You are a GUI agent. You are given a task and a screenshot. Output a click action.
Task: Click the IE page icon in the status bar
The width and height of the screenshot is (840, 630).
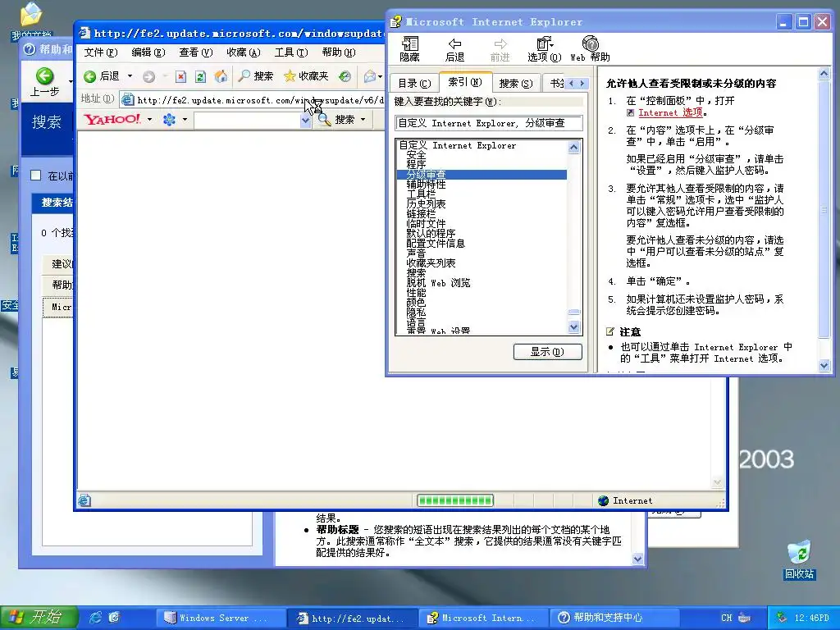point(84,501)
